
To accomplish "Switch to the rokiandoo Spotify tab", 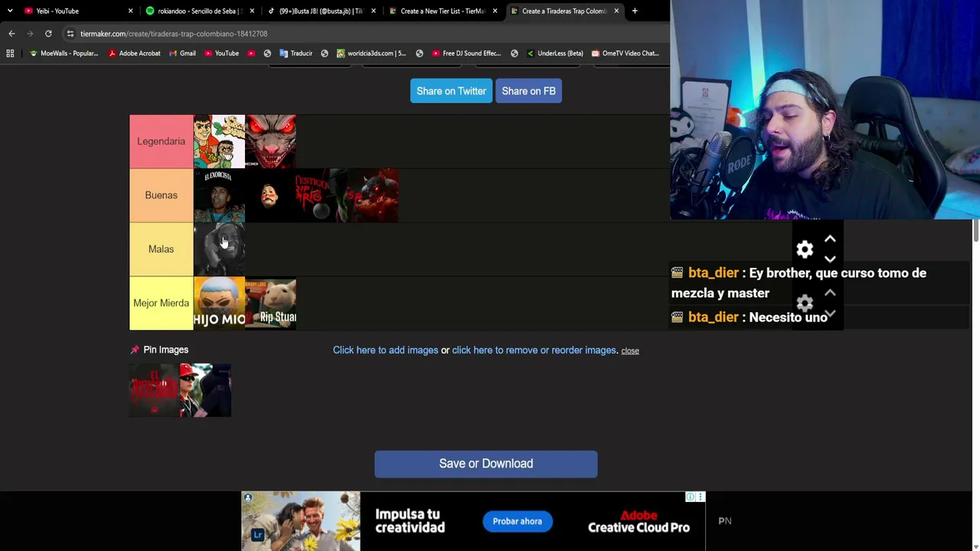I will click(x=199, y=11).
